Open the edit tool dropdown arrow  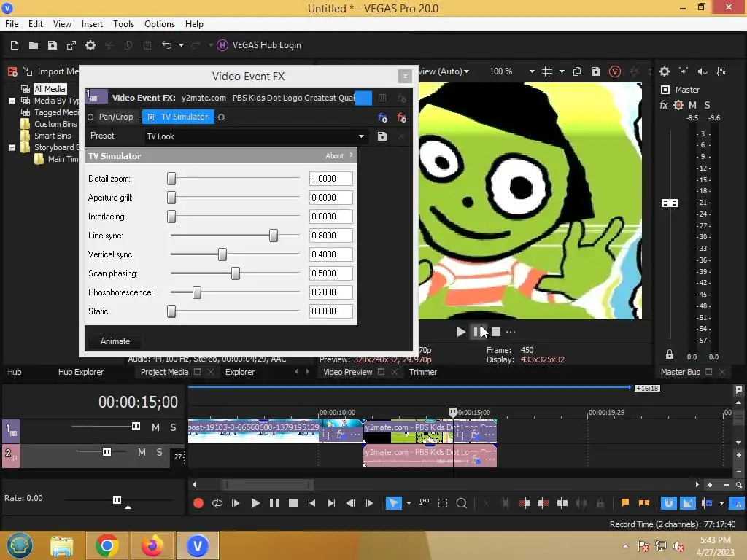pos(409,503)
